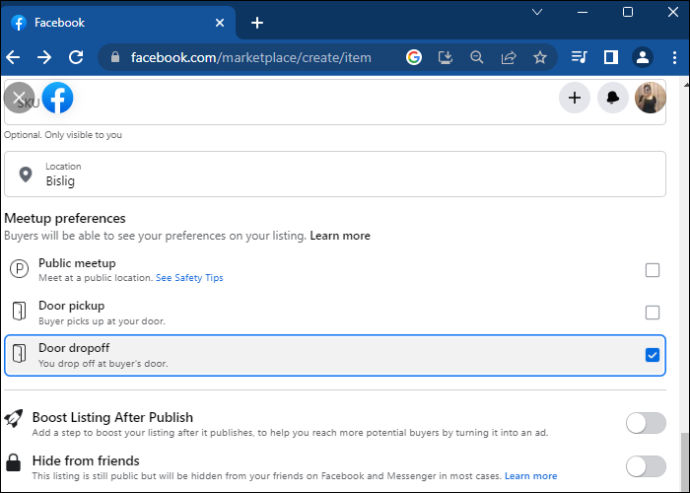Toggle the browser side panel

[611, 57]
